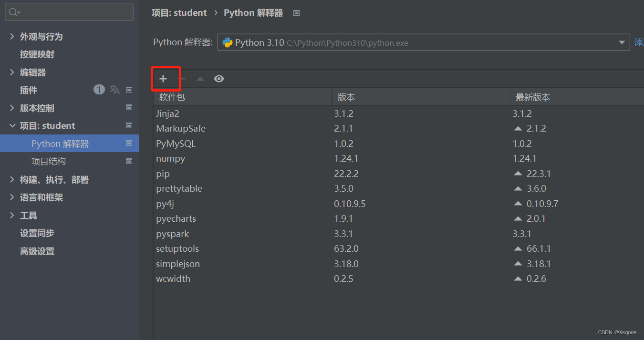This screenshot has width=644, height=340.
Task: Open Advanced Settings page
Action: [37, 251]
